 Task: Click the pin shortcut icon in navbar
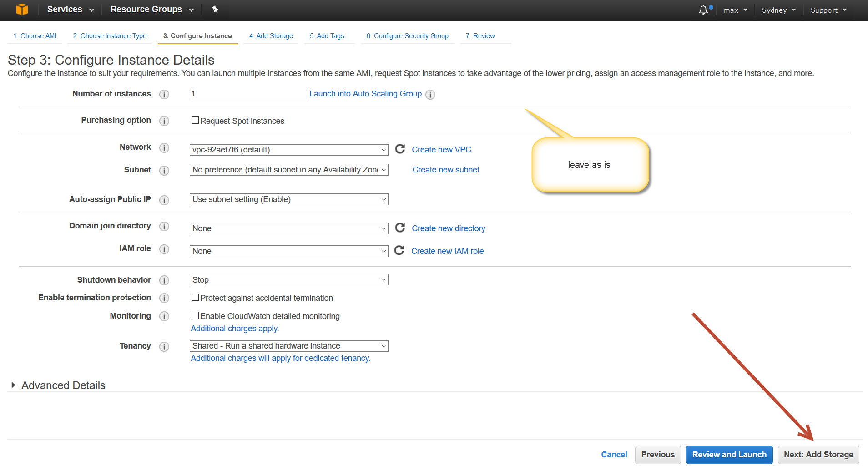coord(215,10)
